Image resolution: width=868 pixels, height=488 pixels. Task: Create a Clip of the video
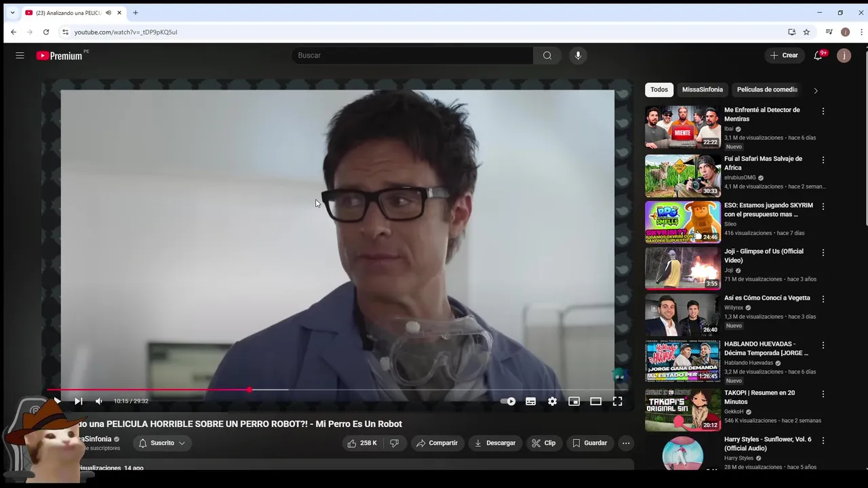(544, 443)
